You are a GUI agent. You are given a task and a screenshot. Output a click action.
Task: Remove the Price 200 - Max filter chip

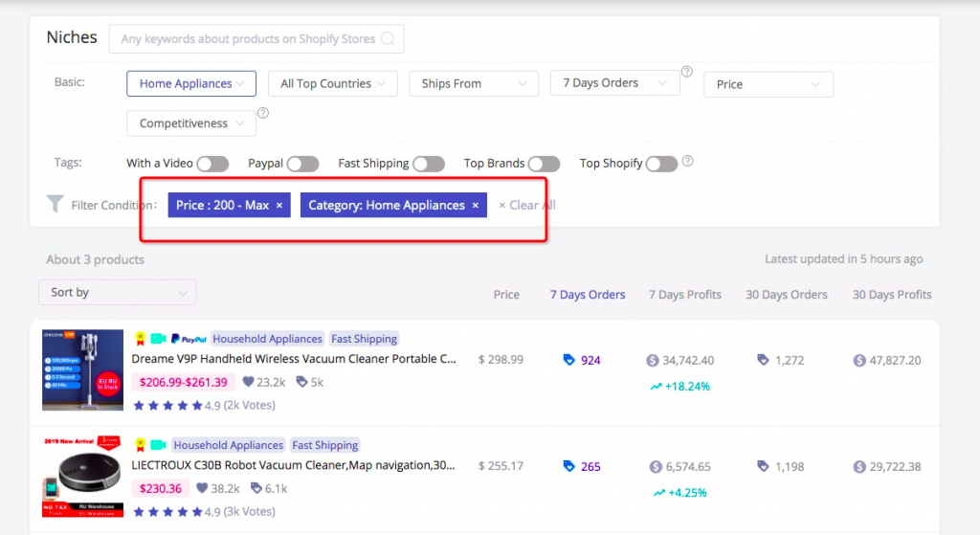[x=279, y=205]
